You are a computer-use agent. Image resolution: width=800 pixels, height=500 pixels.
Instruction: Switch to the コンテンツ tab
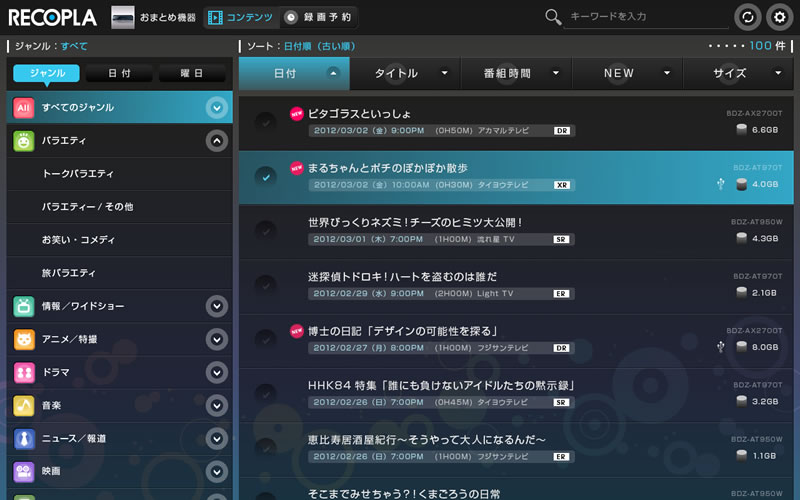click(241, 18)
